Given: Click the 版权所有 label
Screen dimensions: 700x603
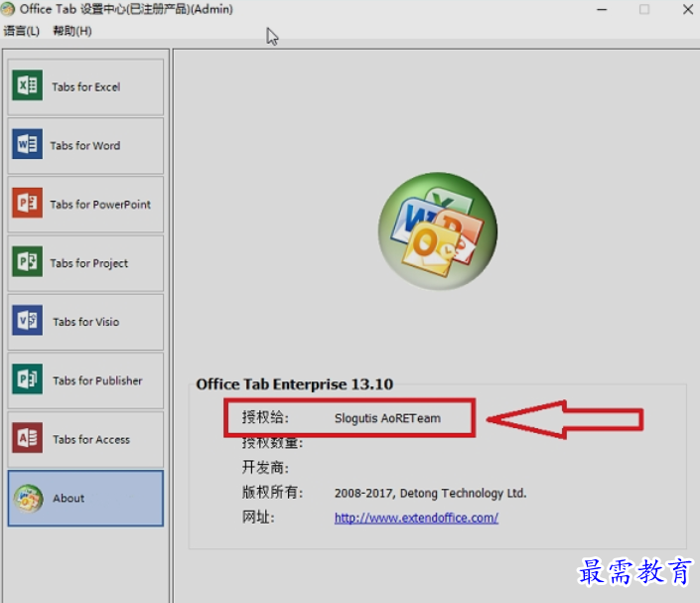Looking at the screenshot, I should (x=272, y=492).
